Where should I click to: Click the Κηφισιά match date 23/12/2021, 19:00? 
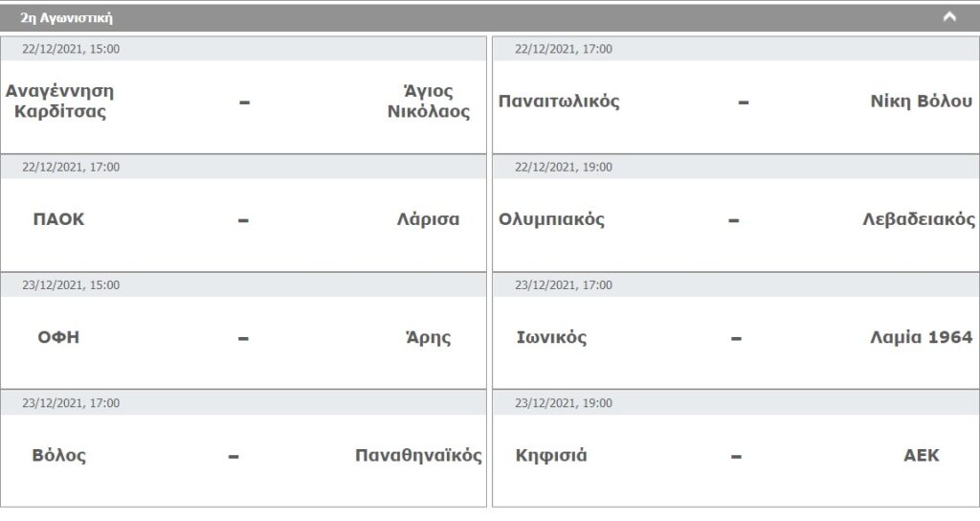point(564,403)
